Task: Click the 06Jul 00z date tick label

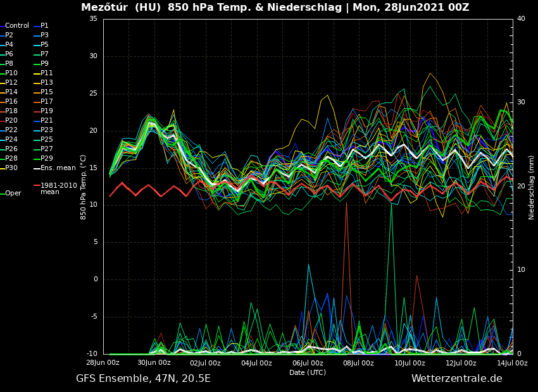Action: (308, 363)
